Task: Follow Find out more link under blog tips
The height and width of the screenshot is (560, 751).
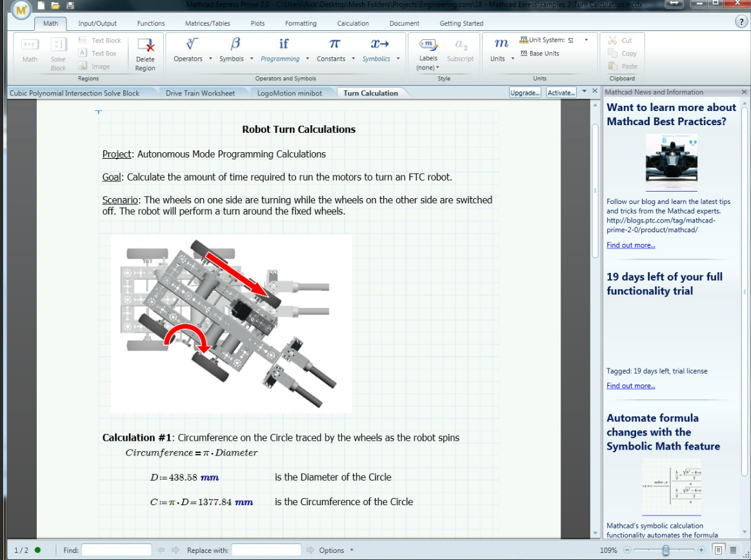Action: pyautogui.click(x=631, y=245)
